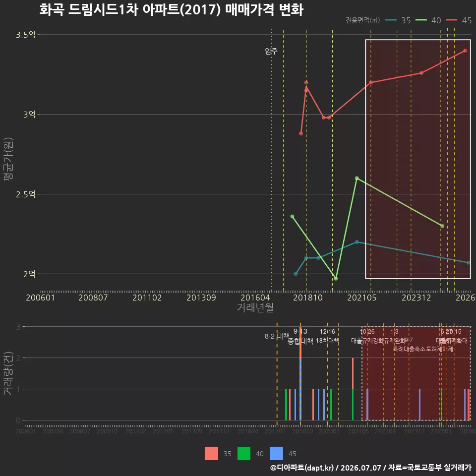Click '202001' on the volume chart x-axis
Viewport: 476px width, 476px height.
tap(329, 431)
